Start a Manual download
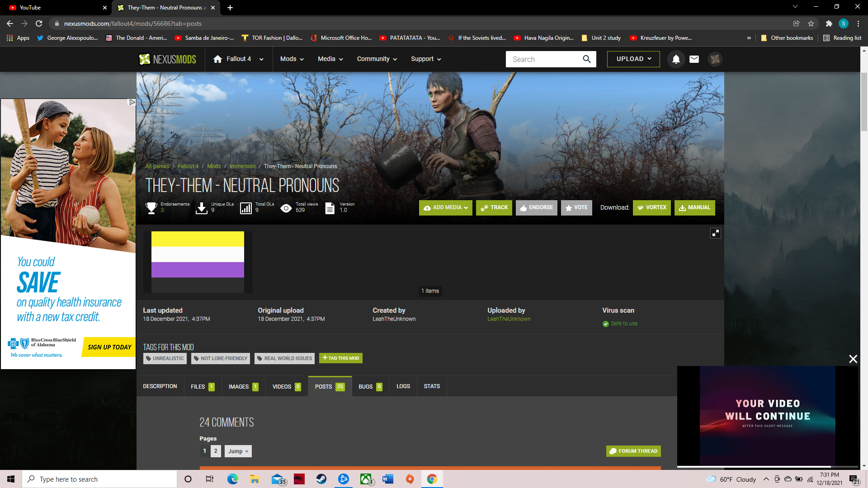868x488 pixels. [x=694, y=208]
